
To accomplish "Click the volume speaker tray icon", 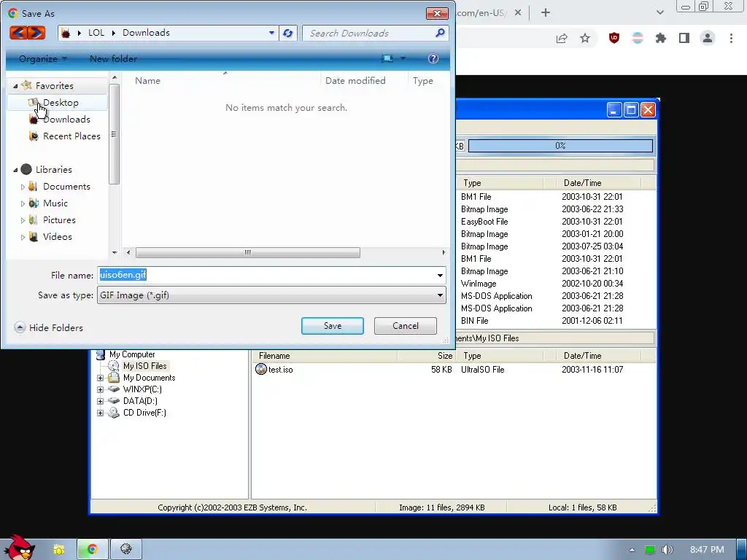I will point(667,550).
